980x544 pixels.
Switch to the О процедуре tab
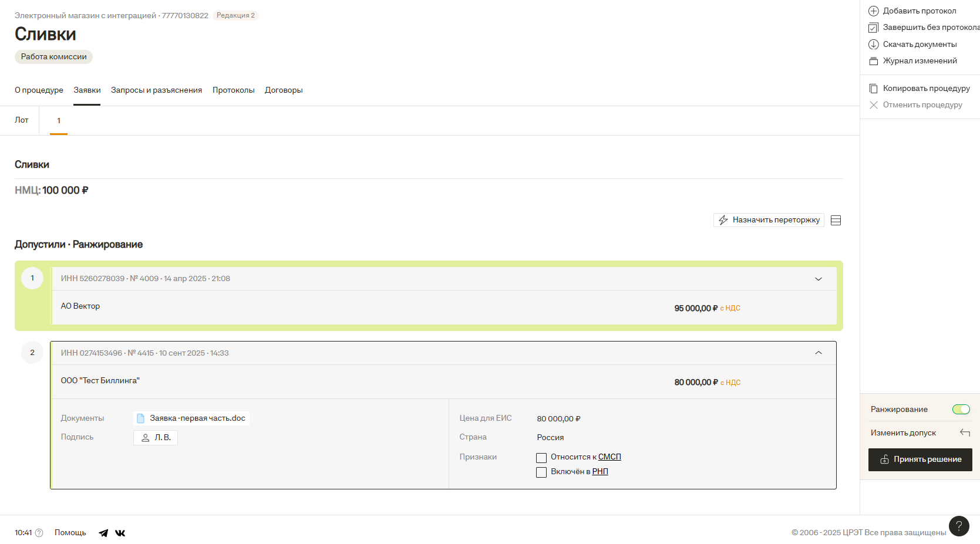[39, 90]
